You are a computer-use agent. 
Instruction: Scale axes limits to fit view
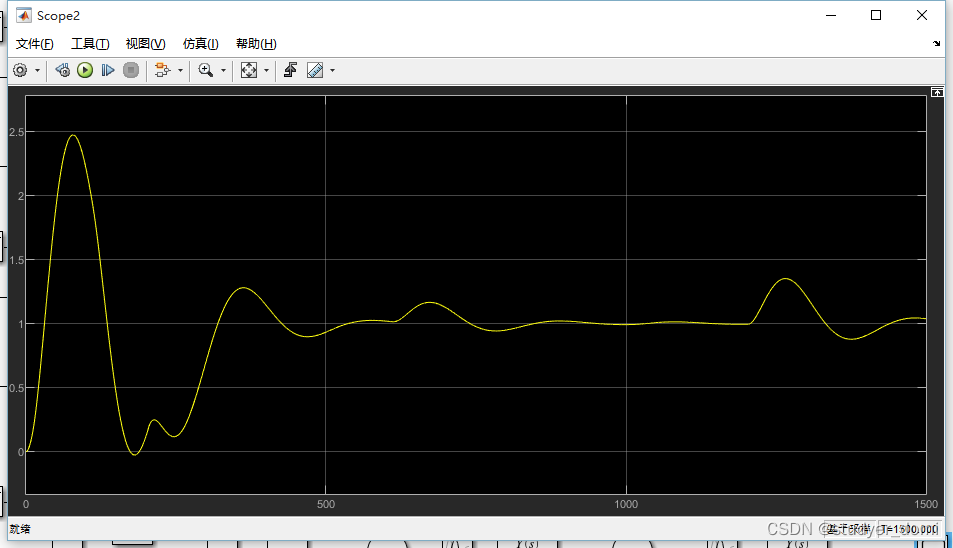click(x=249, y=70)
